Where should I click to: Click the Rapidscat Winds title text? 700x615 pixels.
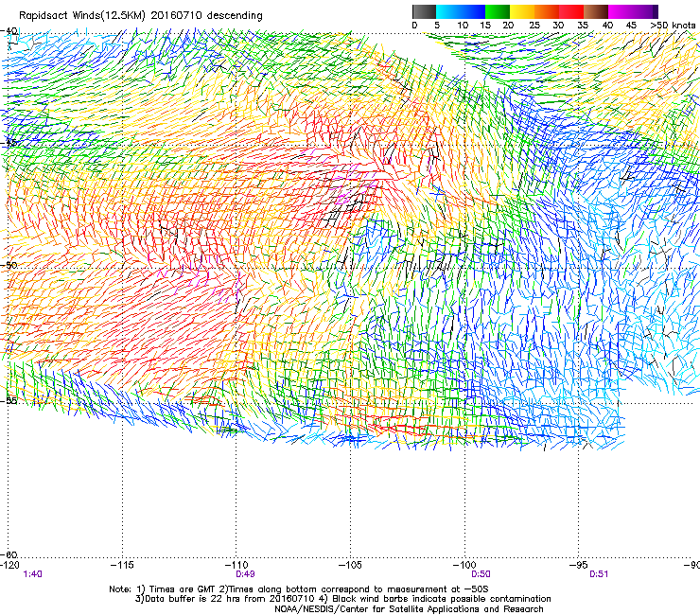pos(141,15)
